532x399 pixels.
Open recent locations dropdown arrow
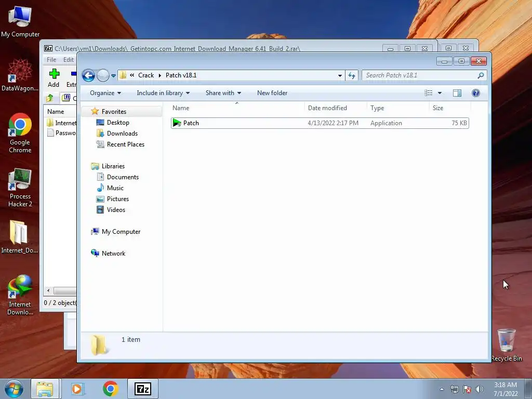click(113, 76)
